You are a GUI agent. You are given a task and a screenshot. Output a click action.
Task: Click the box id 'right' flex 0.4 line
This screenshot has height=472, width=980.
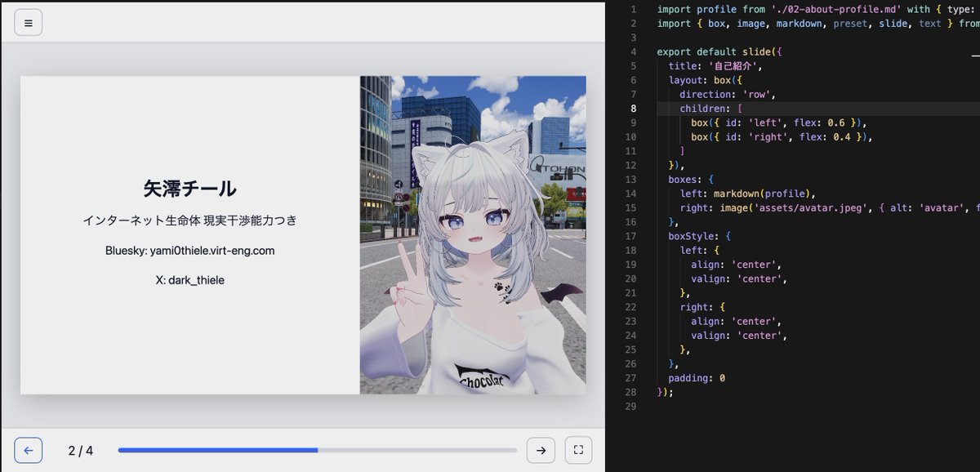pos(782,137)
